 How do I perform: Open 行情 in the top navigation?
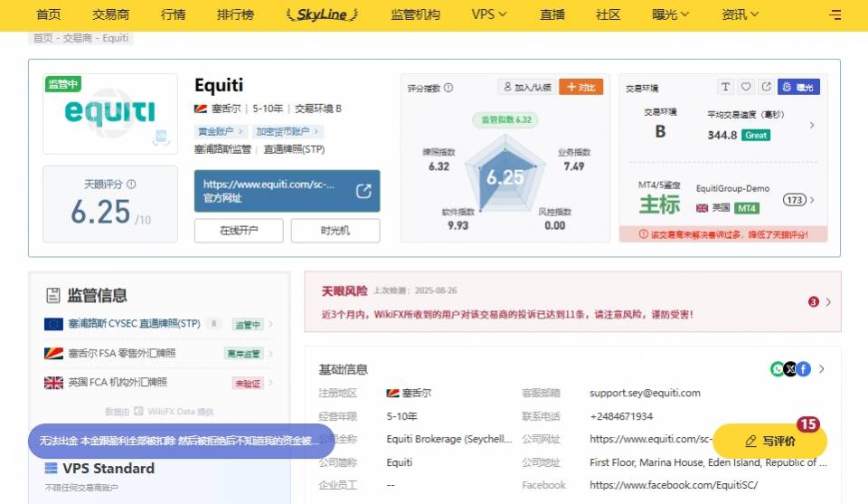click(173, 15)
